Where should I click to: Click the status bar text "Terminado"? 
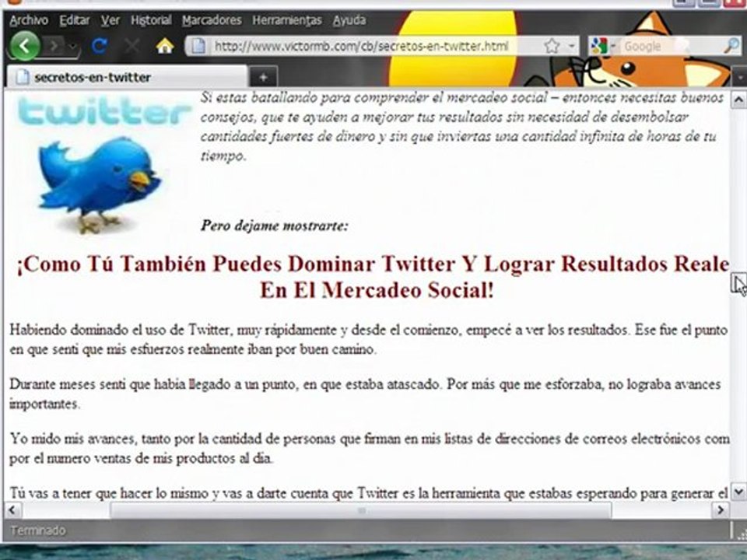37,530
